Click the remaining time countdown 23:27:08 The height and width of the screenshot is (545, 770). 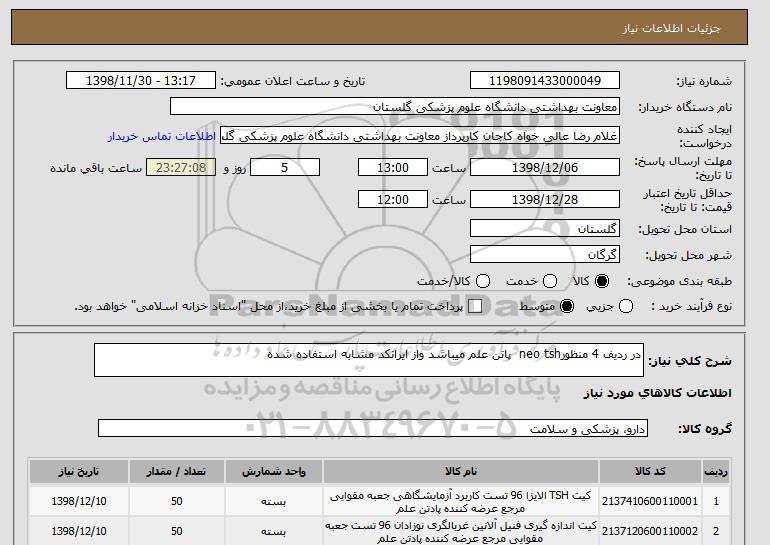tap(181, 167)
